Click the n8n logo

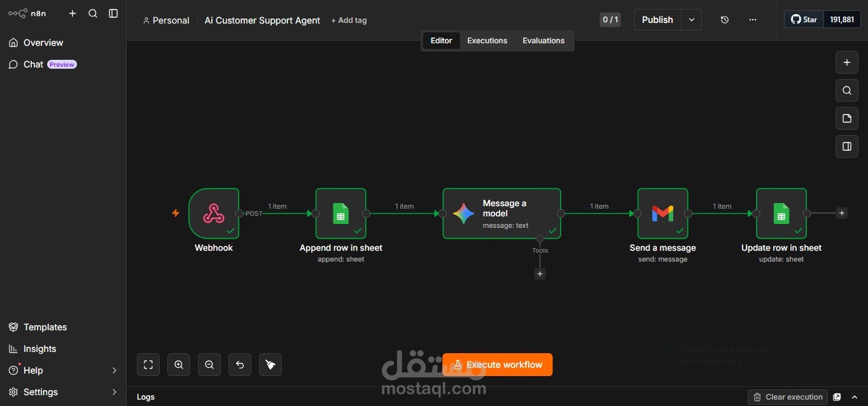pos(27,13)
